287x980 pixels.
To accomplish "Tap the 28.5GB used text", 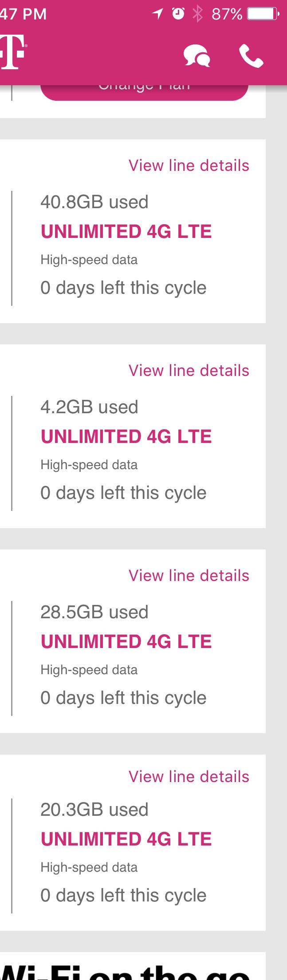I will (x=94, y=612).
